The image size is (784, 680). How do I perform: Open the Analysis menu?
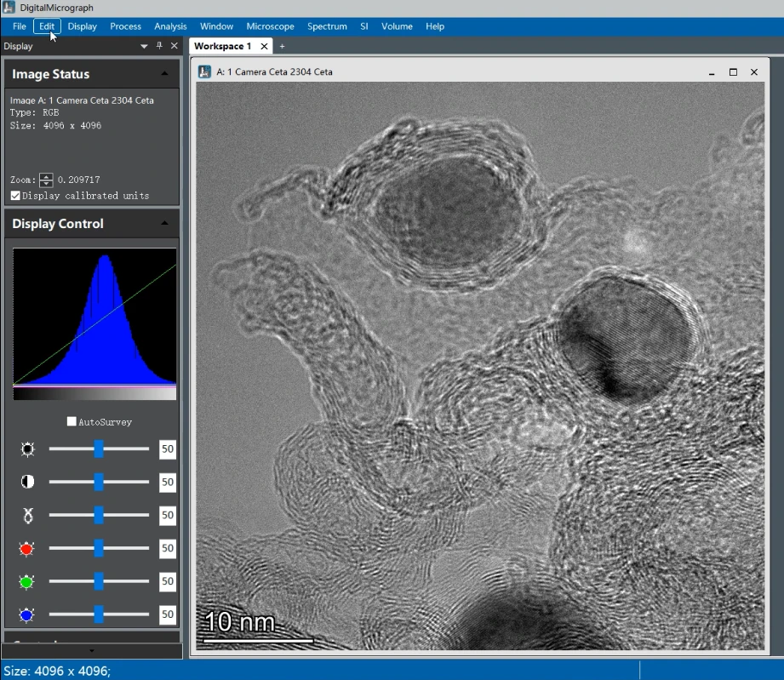[x=170, y=26]
